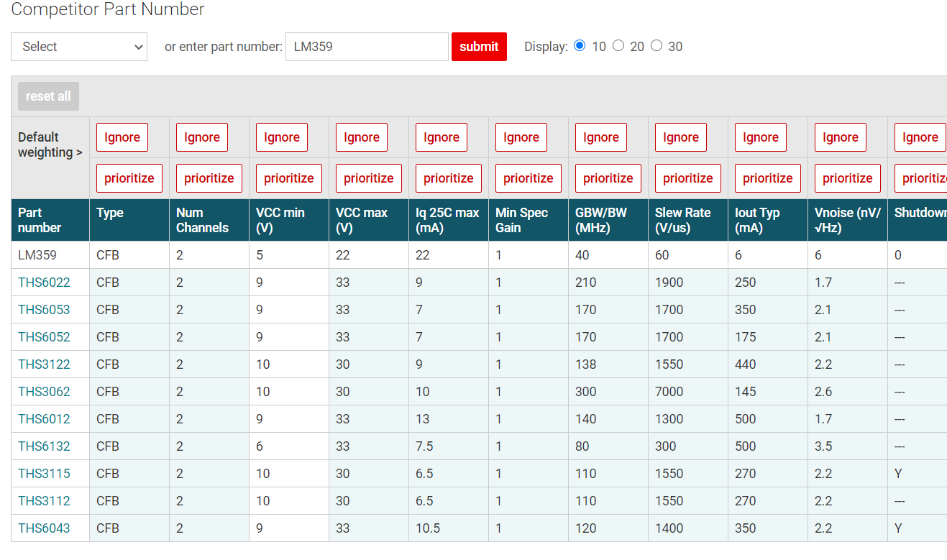This screenshot has height=560, width=947.
Task: Click Iout value 440 for THS3122
Action: (746, 364)
